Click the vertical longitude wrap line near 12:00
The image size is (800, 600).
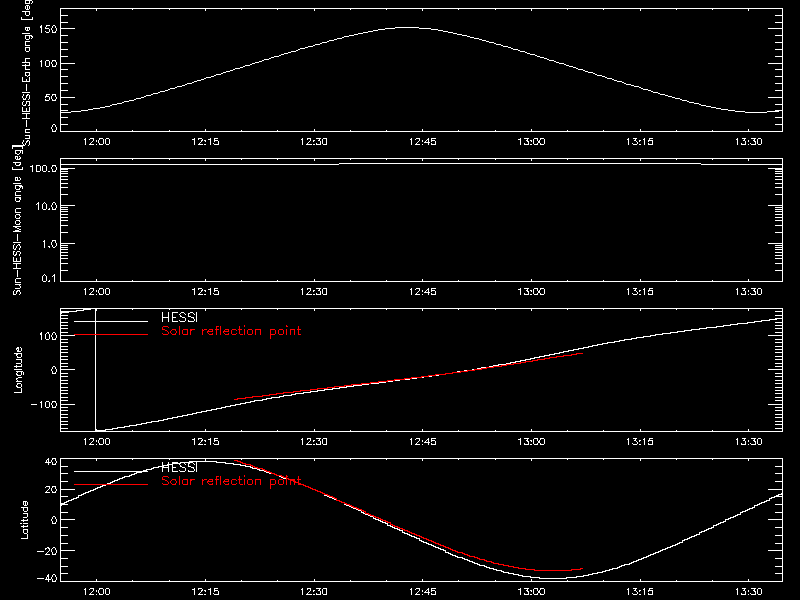coord(95,370)
